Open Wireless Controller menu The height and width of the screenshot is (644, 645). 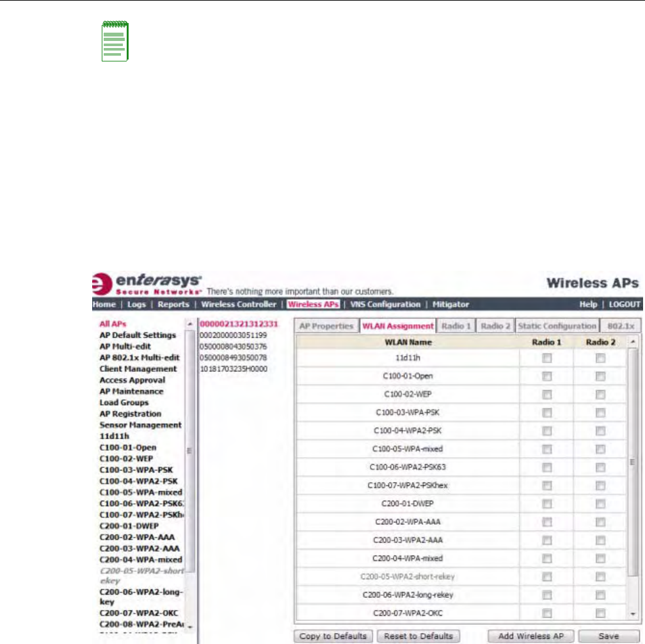point(239,304)
